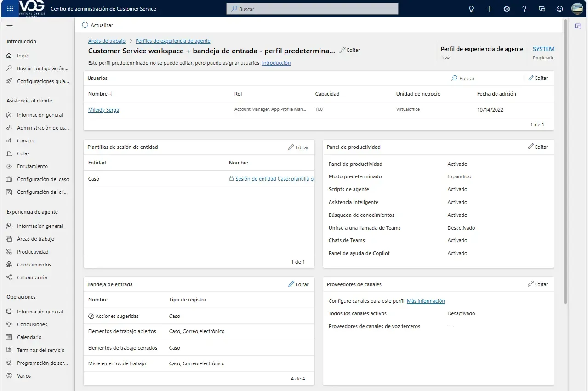Viewport: 588px width, 391px height.
Task: Open the question mark help icon
Action: pos(524,9)
